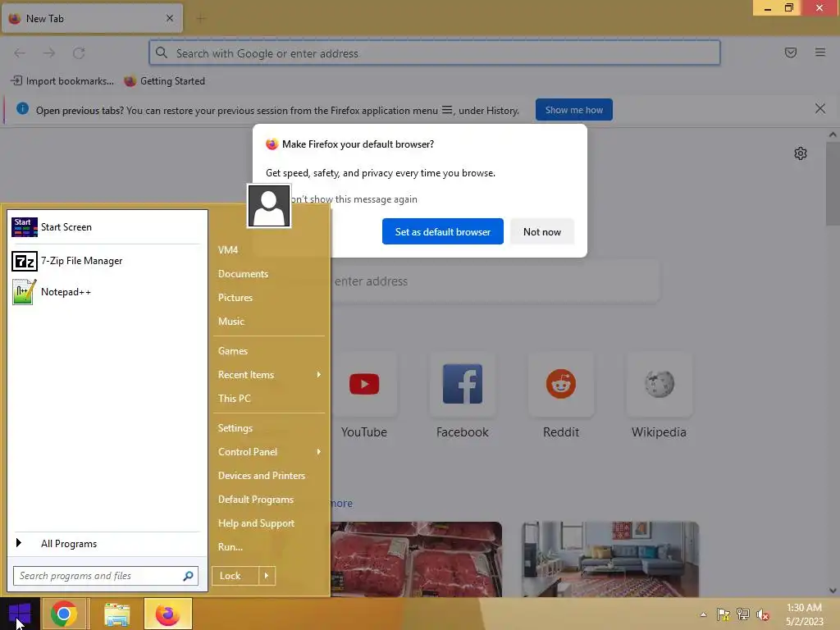
Task: Reload the current Firefox page
Action: [x=79, y=53]
